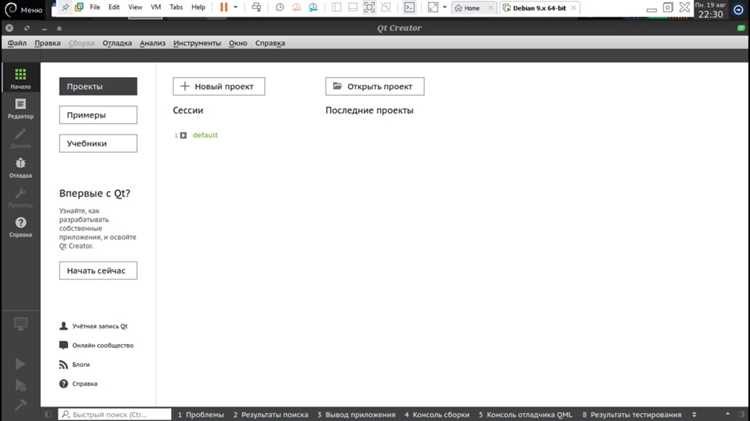Open the VMware power options dropdown arrow
The image size is (750, 421).
tap(235, 7)
